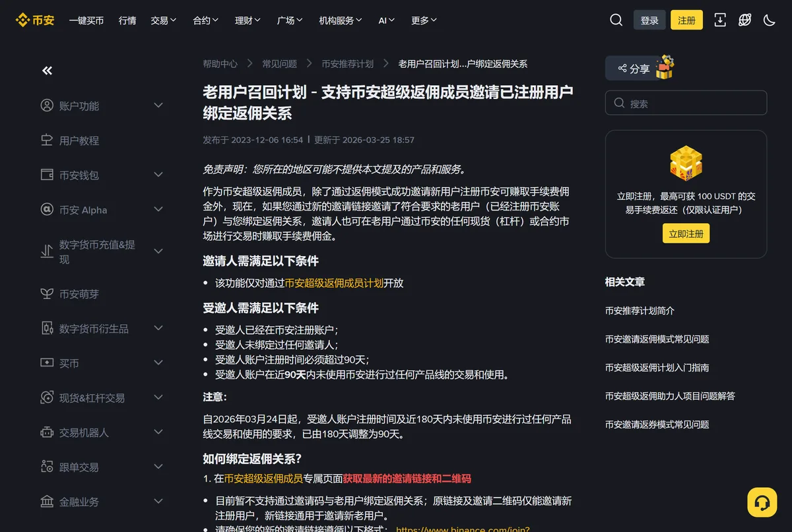Open related article 币安超级返佣计划入门指南
The width and height of the screenshot is (792, 532).
(657, 368)
